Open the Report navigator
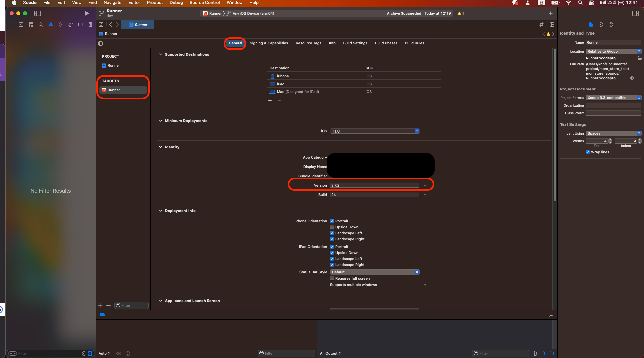Screen dimensions: 644x358 point(90,24)
